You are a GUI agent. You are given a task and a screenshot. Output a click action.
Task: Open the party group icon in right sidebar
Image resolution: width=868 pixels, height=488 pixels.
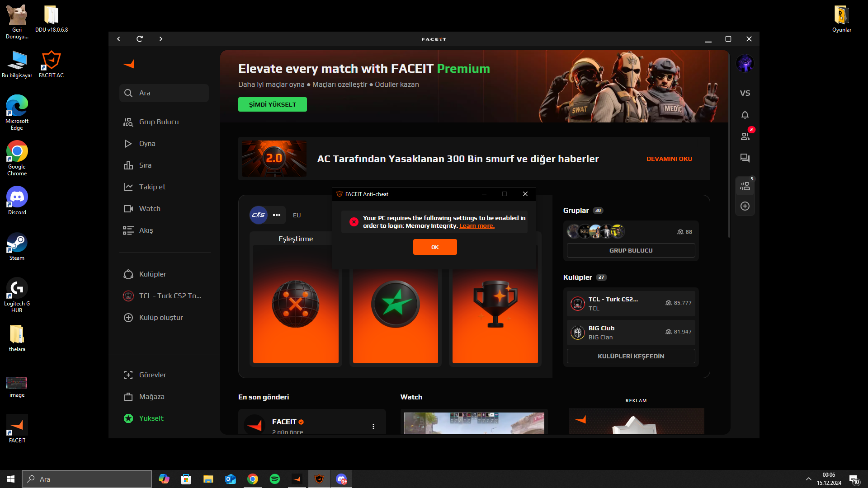point(745,186)
